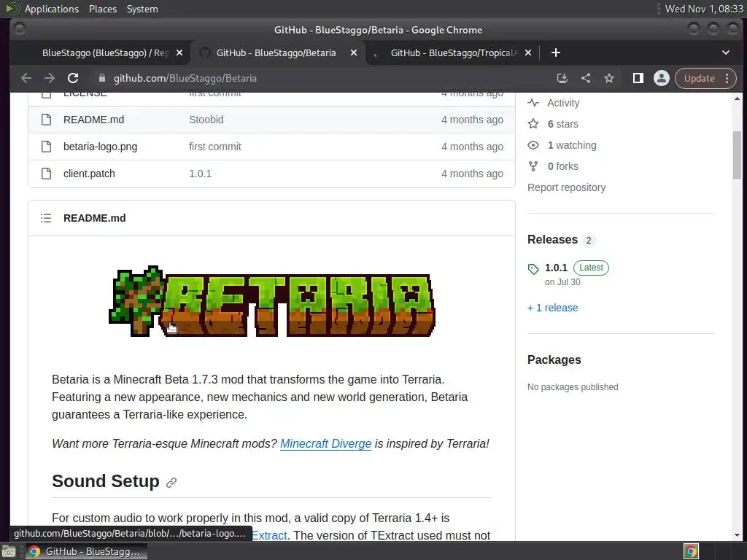Click the star icon beside 6 stars
Viewport: 747px width, 560px height.
[x=533, y=124]
